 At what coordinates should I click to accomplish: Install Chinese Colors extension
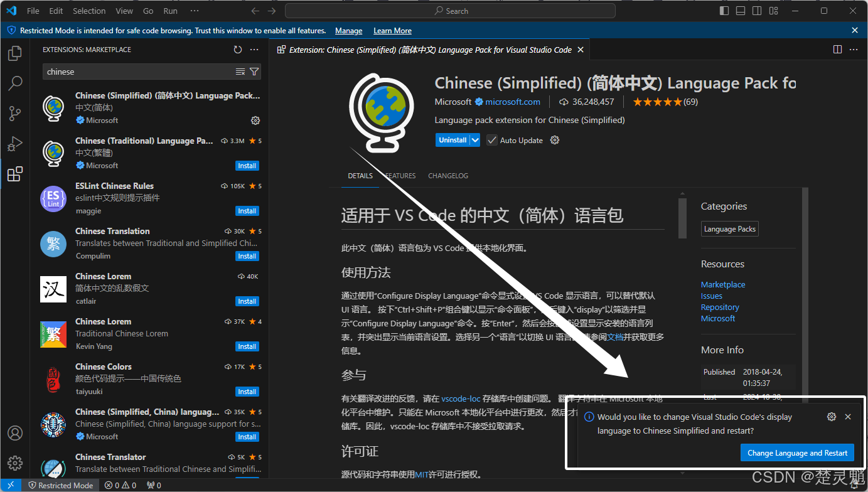[247, 392]
